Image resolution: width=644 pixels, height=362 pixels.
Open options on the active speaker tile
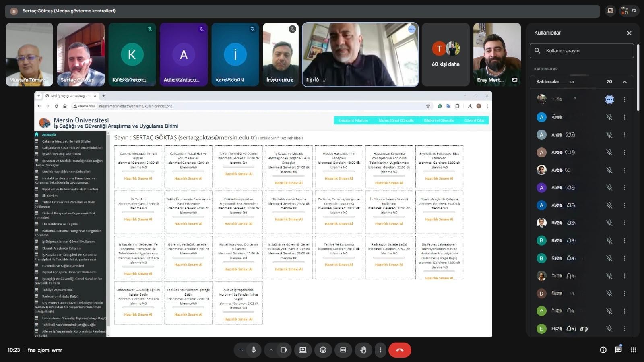tap(411, 29)
